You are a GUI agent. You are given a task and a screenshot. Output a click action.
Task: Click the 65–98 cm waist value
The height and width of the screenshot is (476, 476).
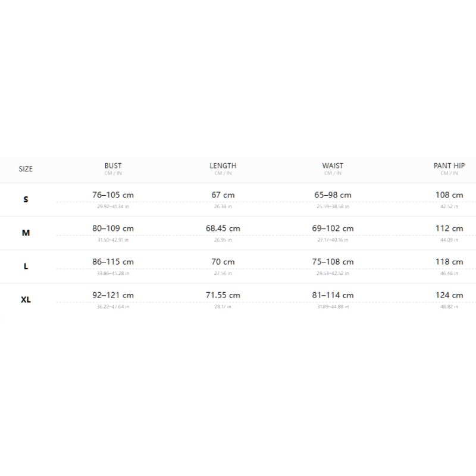[x=333, y=195]
